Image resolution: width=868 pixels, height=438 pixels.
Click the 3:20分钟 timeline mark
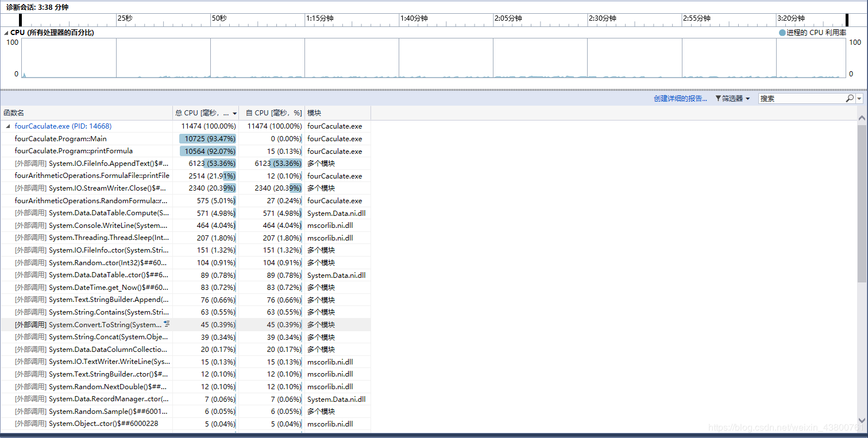point(790,18)
